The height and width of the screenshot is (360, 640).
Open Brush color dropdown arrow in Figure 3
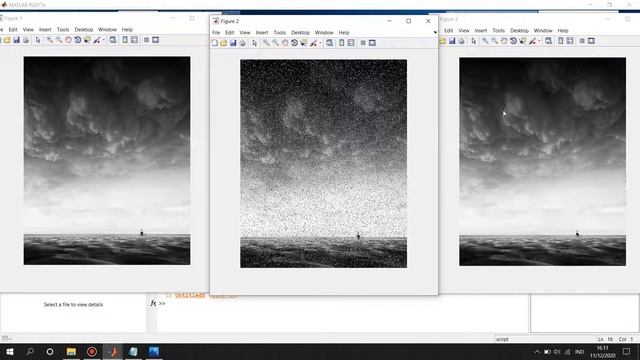coord(539,41)
